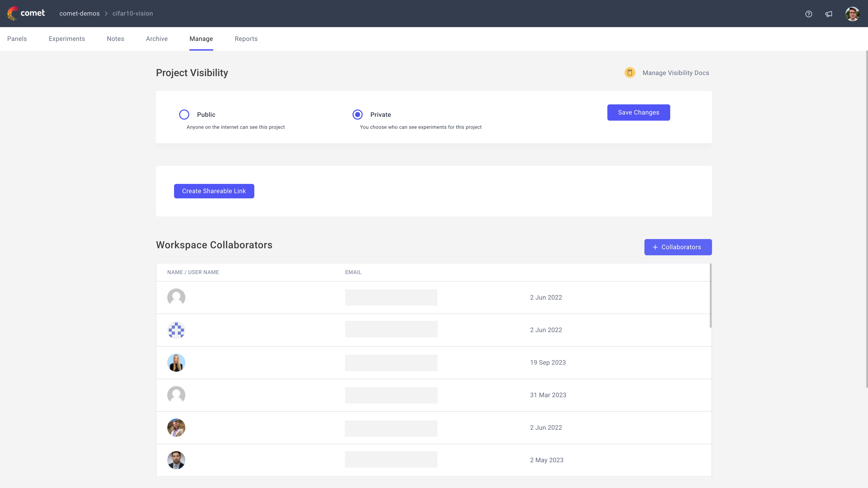The width and height of the screenshot is (868, 488).
Task: Open the Manage Visibility Docs link
Action: tap(676, 72)
